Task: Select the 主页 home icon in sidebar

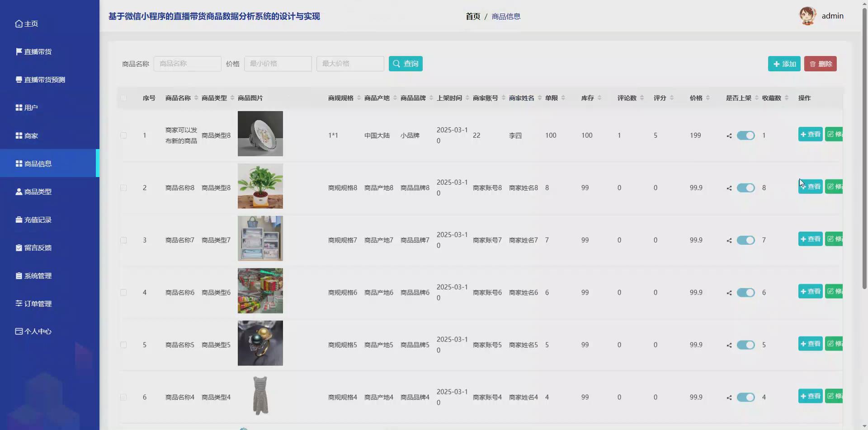Action: (18, 23)
